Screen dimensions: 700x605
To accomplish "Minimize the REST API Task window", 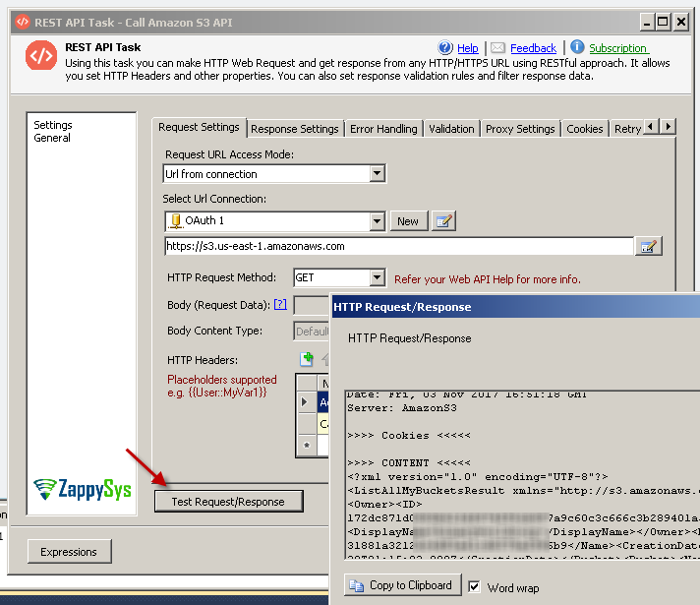I will [647, 22].
